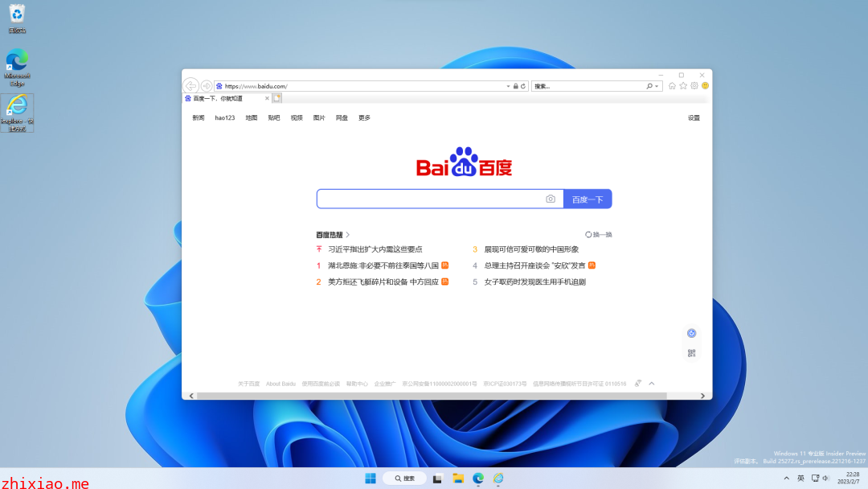Select the Internet Explorer desktop shortcut
The width and height of the screenshot is (868, 489).
point(17,113)
